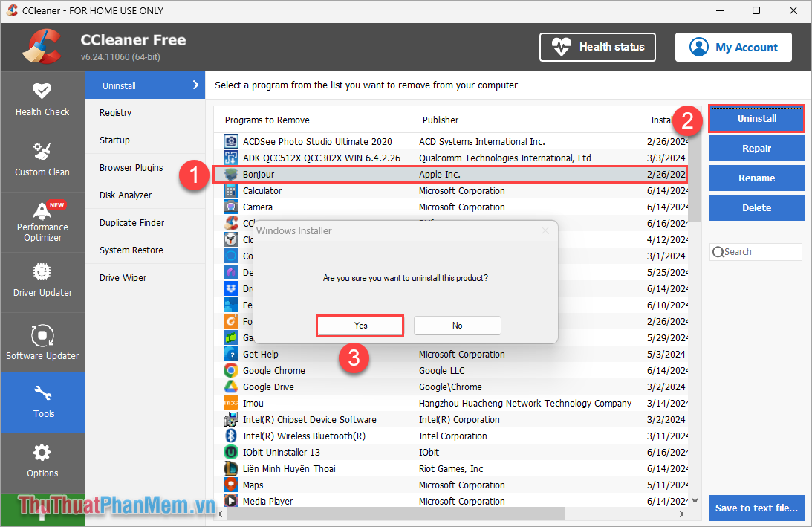Click the scroll-right arrow under the list
812x527 pixels.
tap(681, 514)
